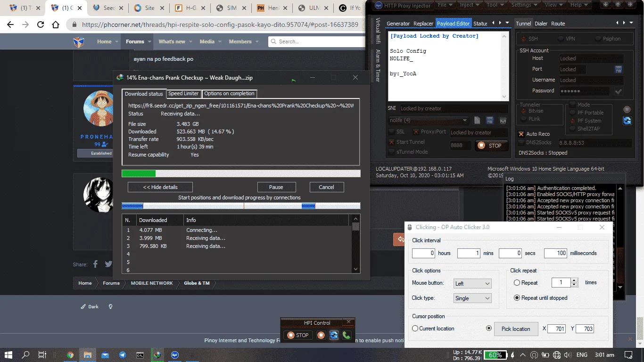Expand the Media dropdown in the site navigation

219,41
